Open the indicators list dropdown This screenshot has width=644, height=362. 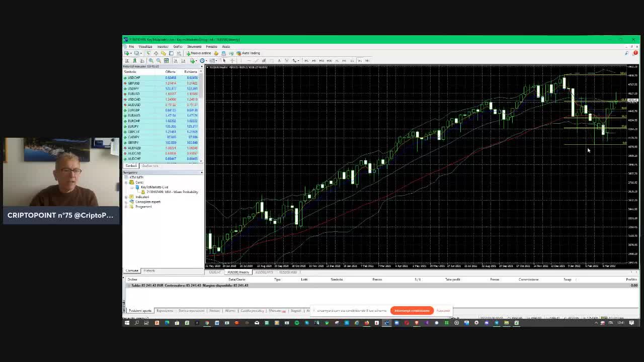(193, 60)
